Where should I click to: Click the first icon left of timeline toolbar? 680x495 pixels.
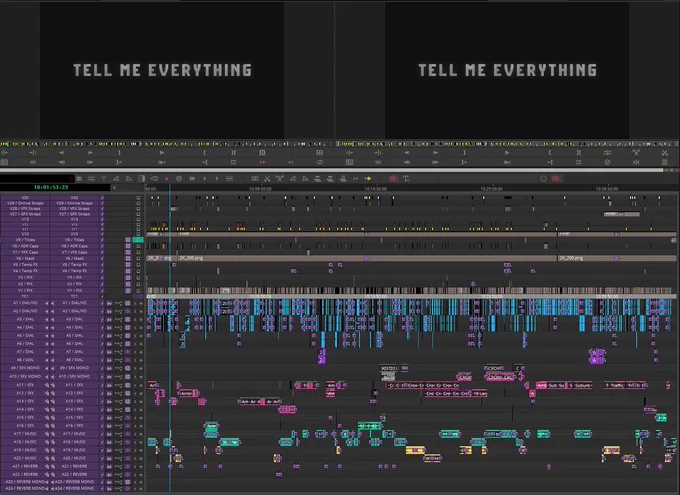(79, 179)
